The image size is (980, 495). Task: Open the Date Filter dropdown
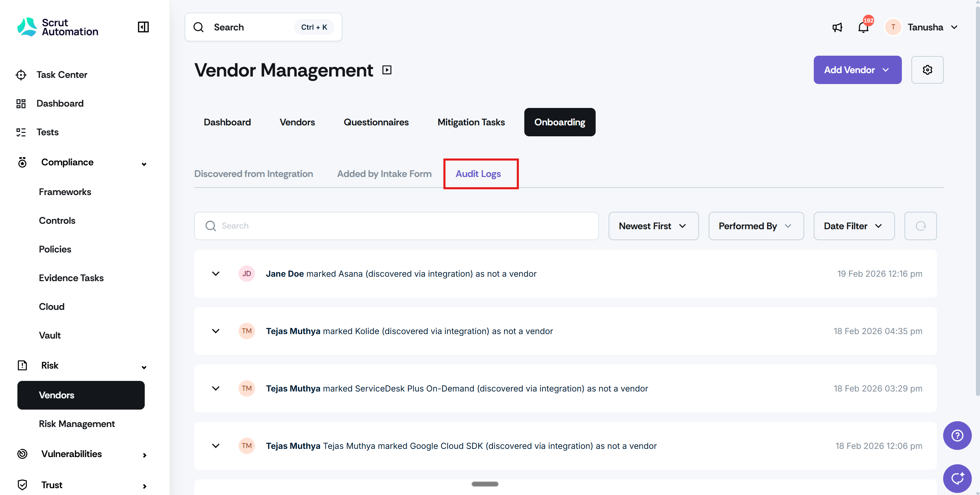[854, 226]
